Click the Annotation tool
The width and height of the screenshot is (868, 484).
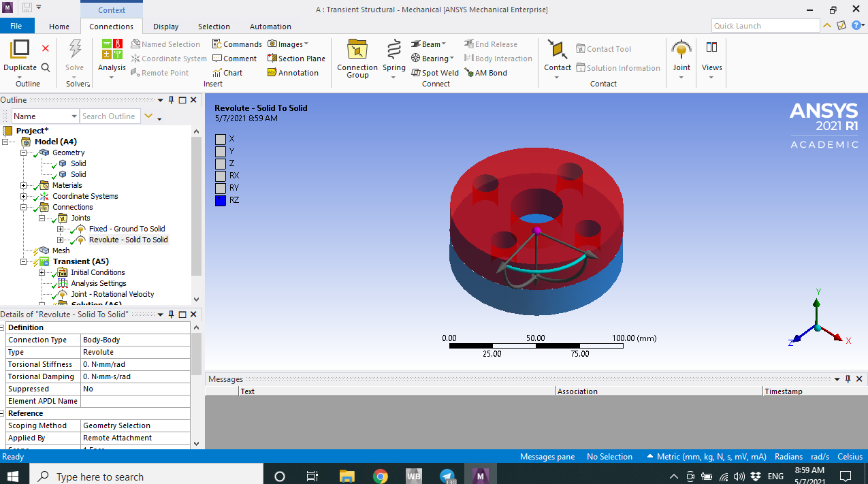293,73
